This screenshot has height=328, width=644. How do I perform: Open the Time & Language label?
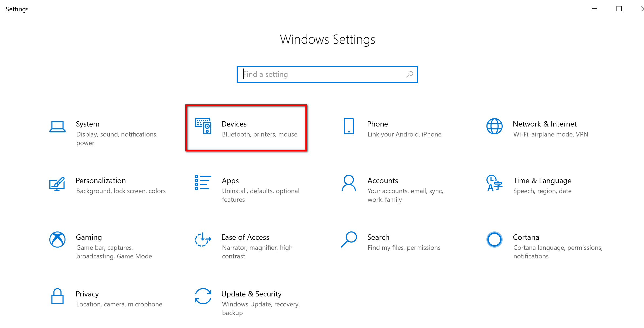point(542,180)
